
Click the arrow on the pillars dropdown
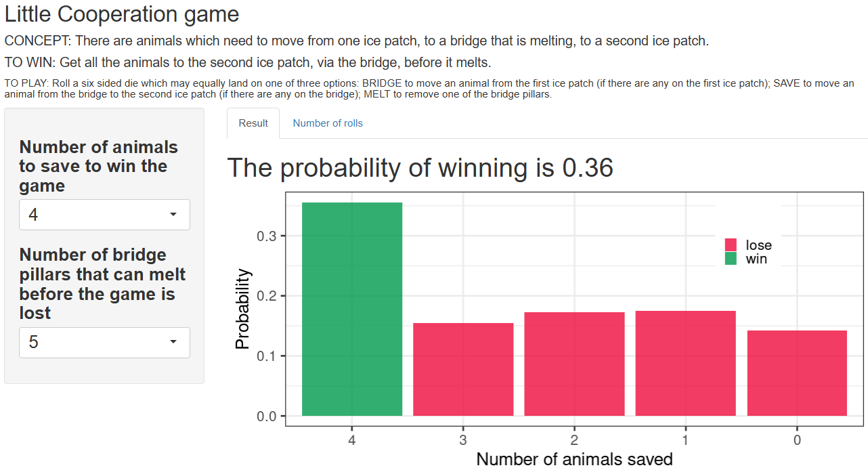[173, 343]
